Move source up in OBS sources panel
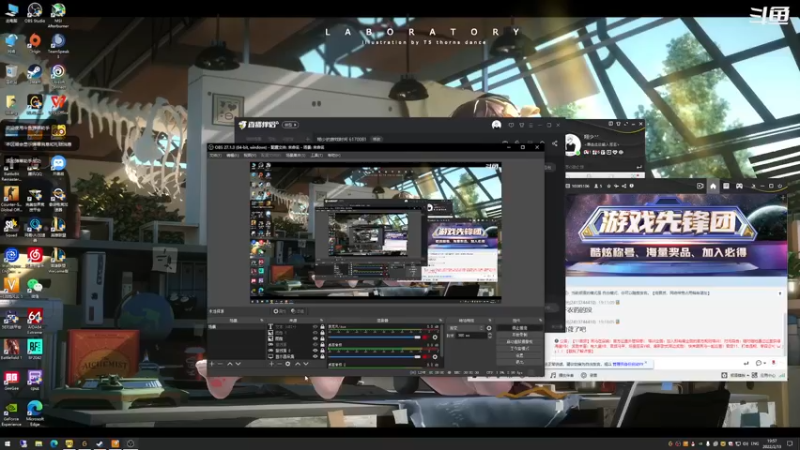Image resolution: width=800 pixels, height=450 pixels. [298, 364]
